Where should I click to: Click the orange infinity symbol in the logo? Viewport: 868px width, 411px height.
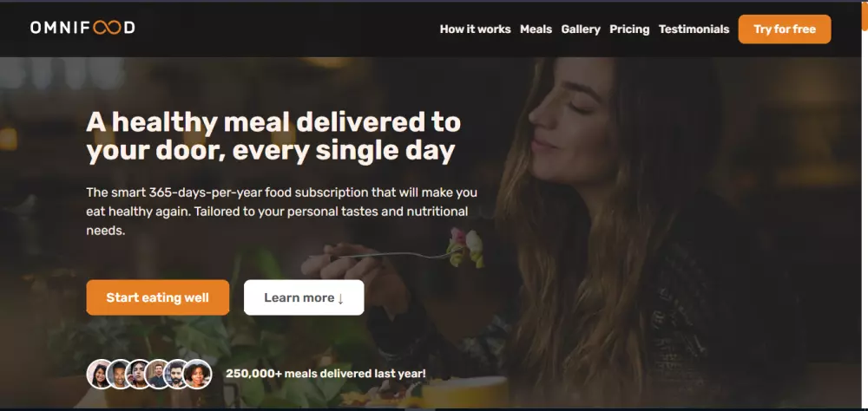[107, 28]
